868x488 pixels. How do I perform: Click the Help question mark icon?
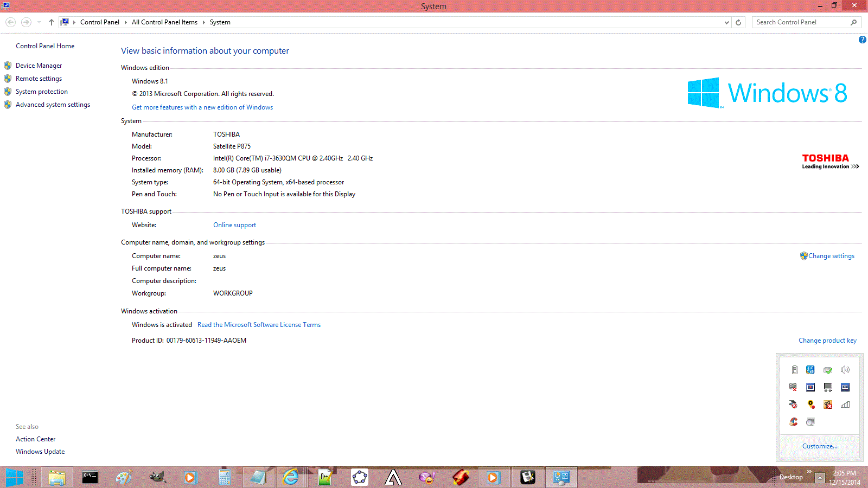coord(862,40)
